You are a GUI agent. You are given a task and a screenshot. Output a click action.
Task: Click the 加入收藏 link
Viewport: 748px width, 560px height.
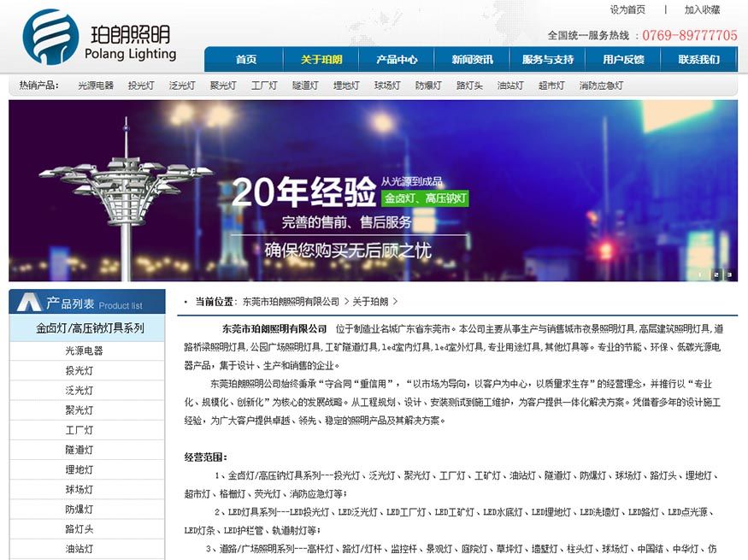[702, 10]
